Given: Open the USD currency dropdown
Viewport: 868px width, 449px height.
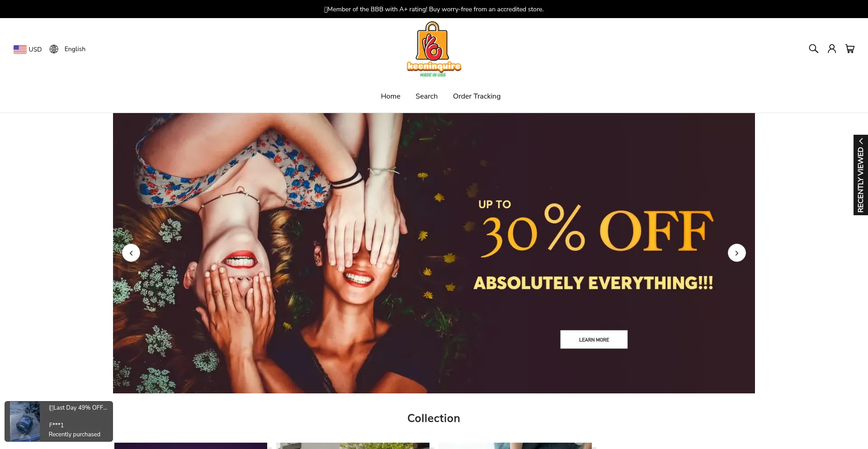Looking at the screenshot, I should pyautogui.click(x=28, y=49).
